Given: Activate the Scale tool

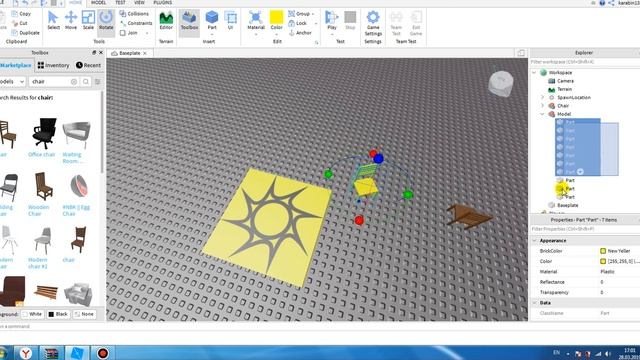Looking at the screenshot, I should point(88,20).
